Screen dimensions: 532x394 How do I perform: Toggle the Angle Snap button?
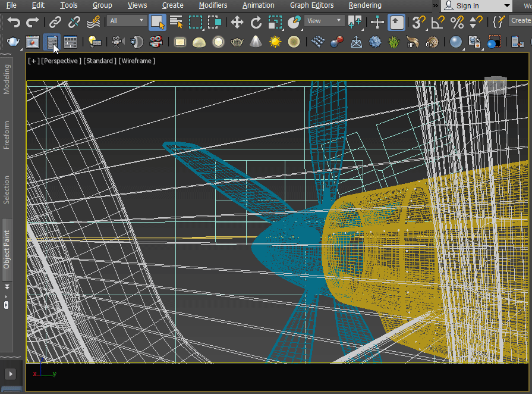(438, 23)
